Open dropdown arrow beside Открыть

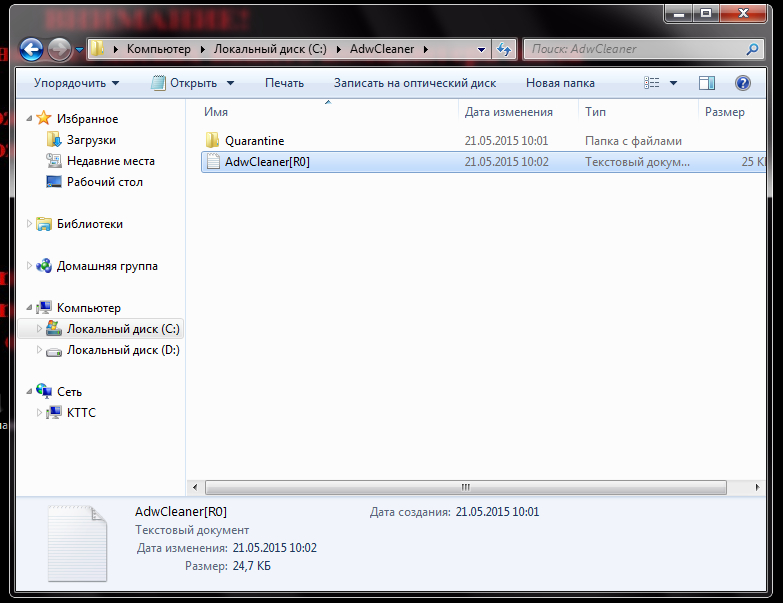click(x=230, y=83)
